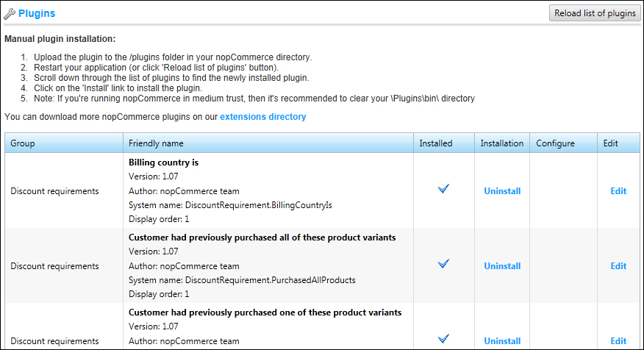This screenshot has height=350, width=644.
Task: Click the Plugins page heading text
Action: pos(37,13)
